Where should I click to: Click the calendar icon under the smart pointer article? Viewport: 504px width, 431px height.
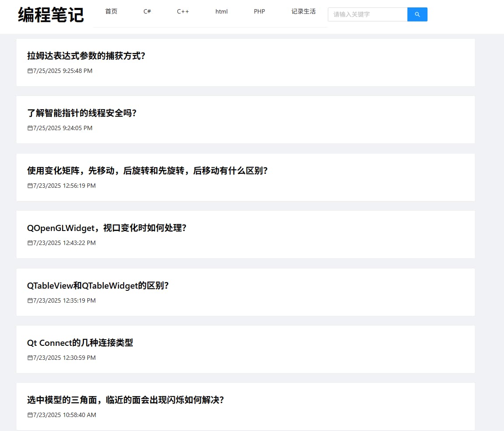coord(29,128)
